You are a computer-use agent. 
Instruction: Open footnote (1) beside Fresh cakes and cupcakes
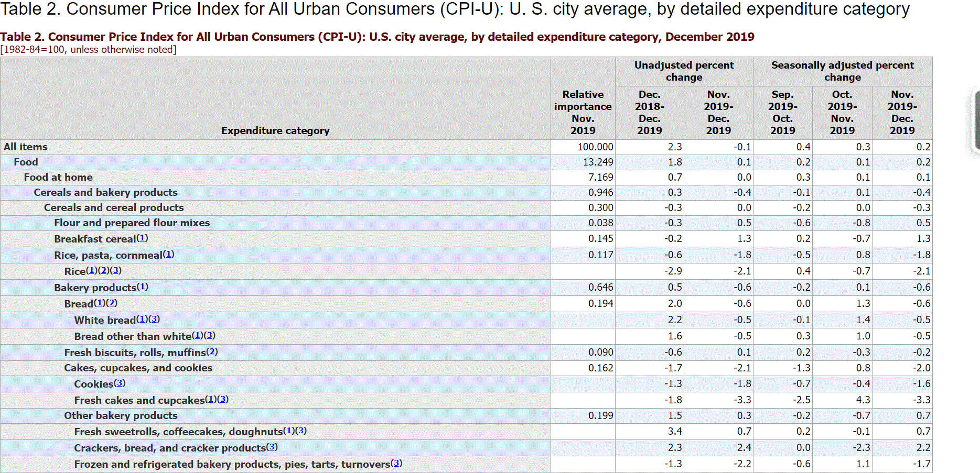point(210,399)
